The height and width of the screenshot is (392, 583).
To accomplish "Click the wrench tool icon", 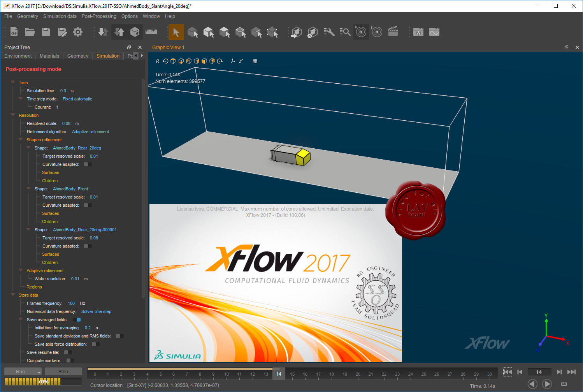I will click(329, 32).
